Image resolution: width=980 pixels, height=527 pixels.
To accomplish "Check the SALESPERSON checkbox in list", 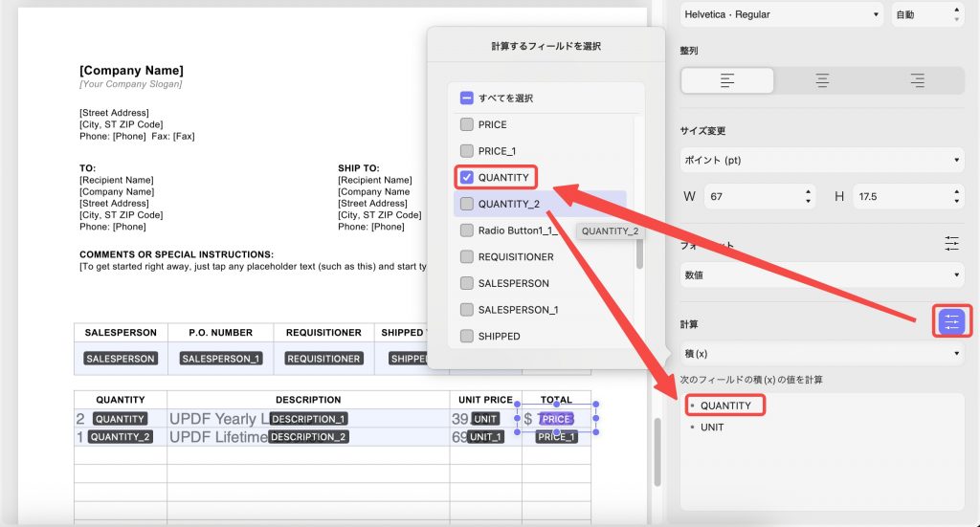I will pyautogui.click(x=466, y=283).
